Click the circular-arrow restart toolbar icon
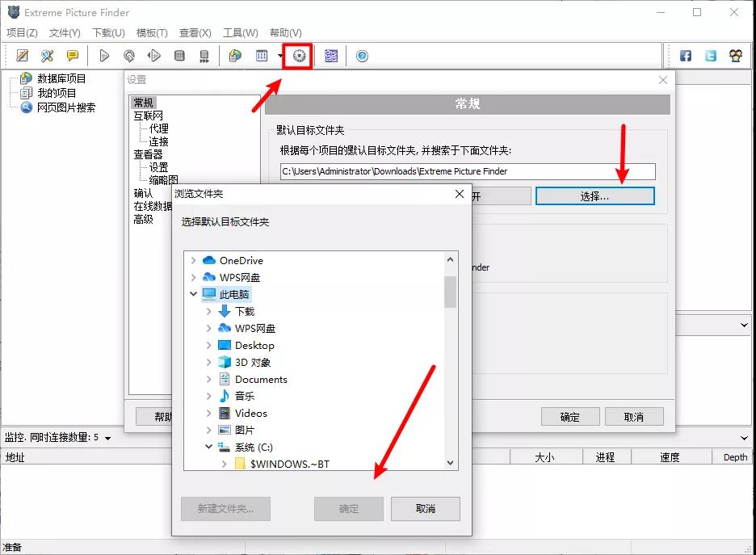This screenshot has width=756, height=555. point(129,56)
